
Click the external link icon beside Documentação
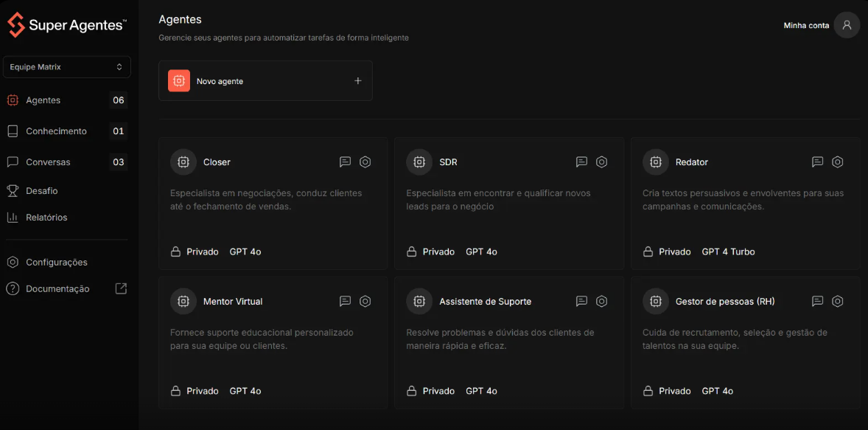pos(121,288)
